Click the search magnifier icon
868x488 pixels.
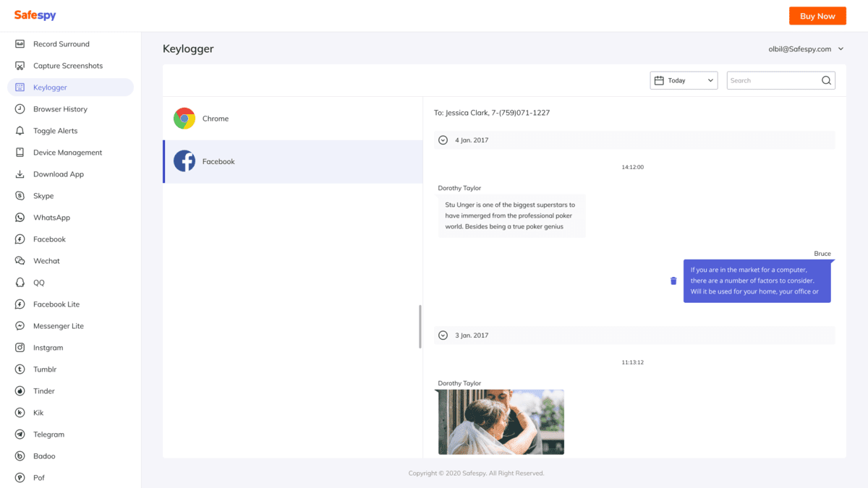tap(826, 81)
